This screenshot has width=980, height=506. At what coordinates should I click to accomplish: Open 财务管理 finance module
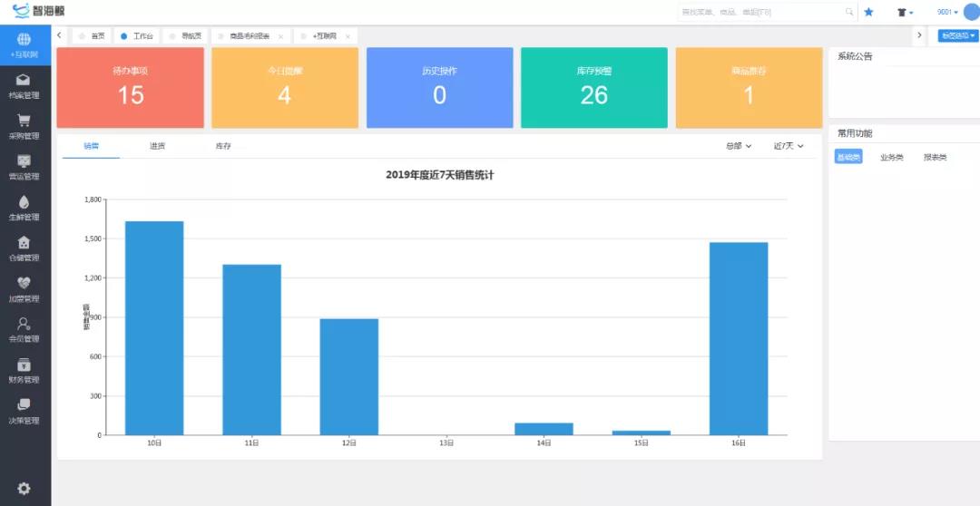click(24, 371)
